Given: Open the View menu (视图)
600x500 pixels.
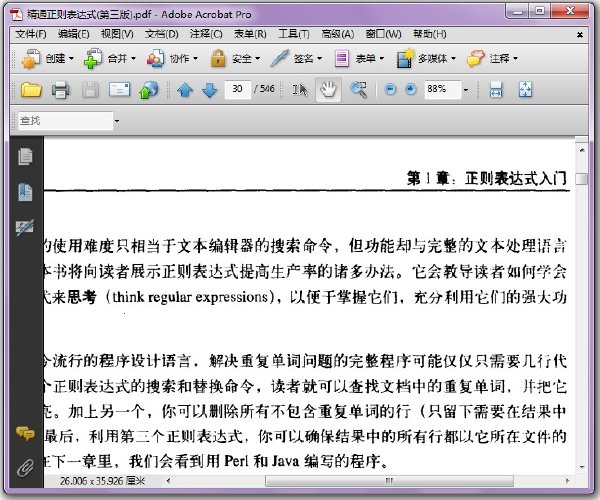Looking at the screenshot, I should click(x=117, y=34).
